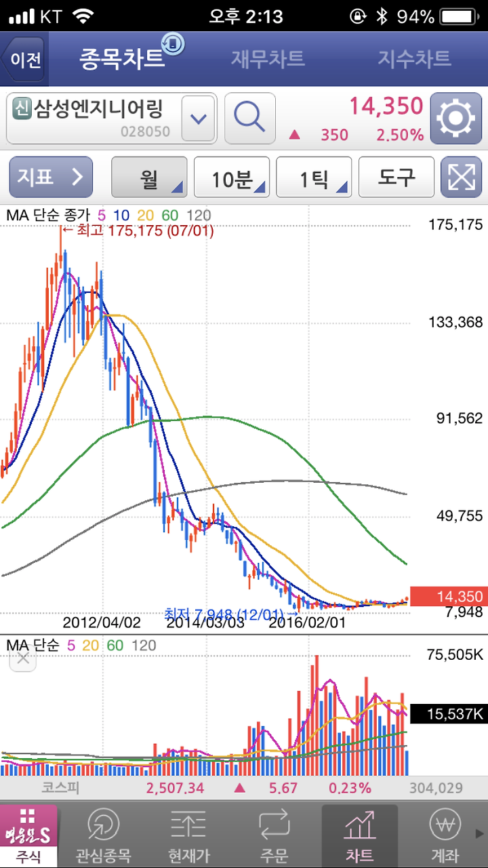Open the 지수차트 tab
This screenshot has height=868, width=488.
coord(414,58)
